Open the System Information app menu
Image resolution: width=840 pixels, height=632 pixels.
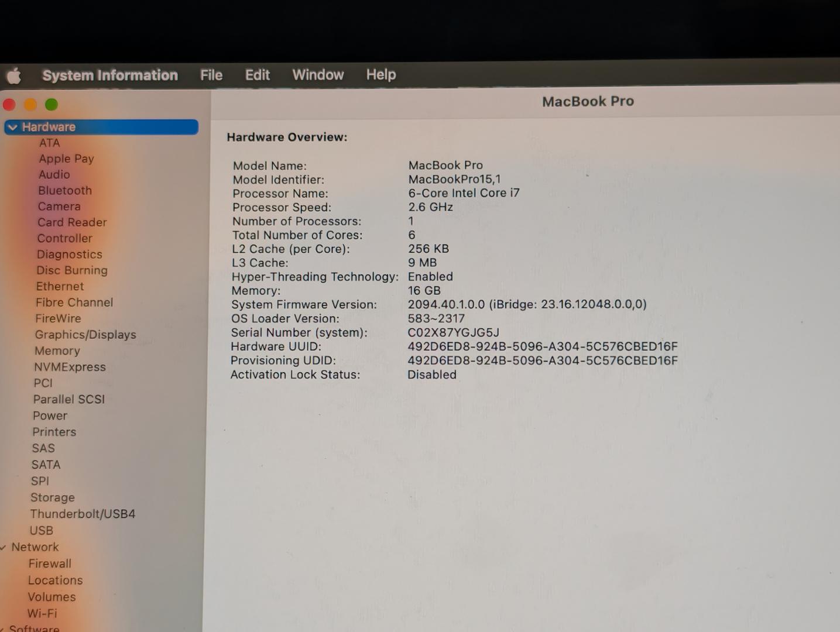click(x=110, y=75)
